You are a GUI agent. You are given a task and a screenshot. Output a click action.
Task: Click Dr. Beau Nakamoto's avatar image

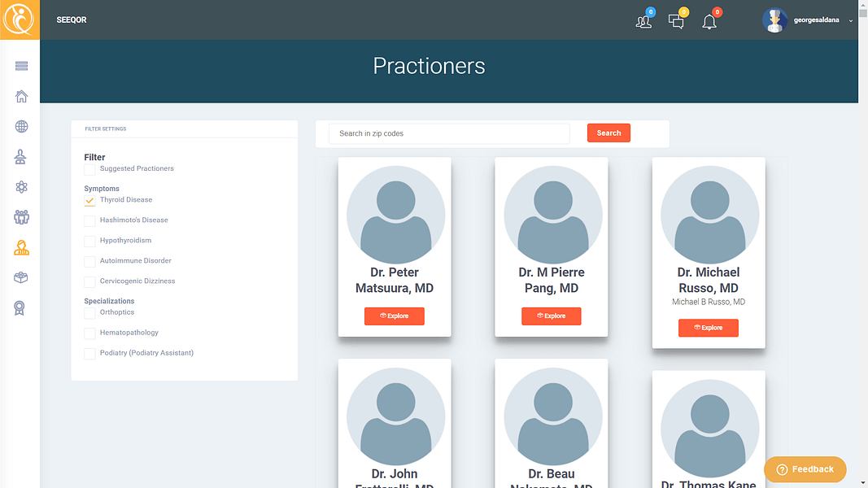click(552, 416)
